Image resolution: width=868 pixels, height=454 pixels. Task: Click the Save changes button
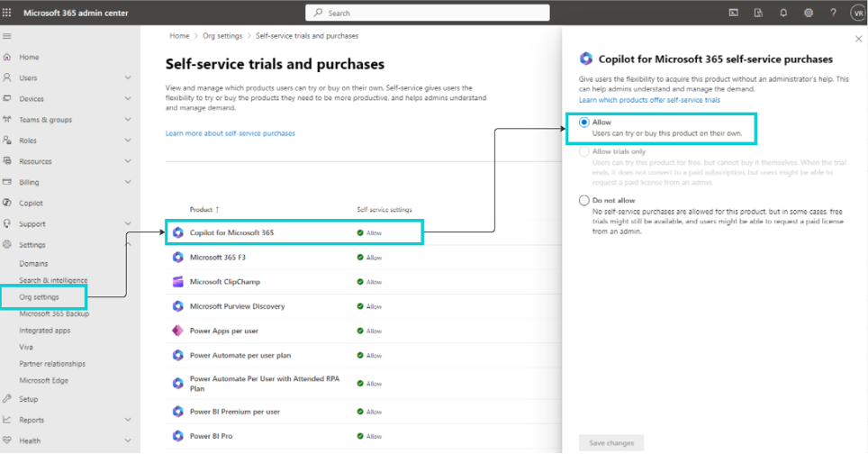pos(611,442)
